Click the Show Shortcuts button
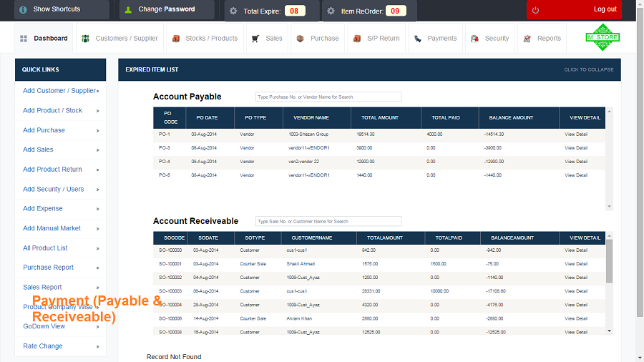This screenshot has width=644, height=362. click(62, 9)
